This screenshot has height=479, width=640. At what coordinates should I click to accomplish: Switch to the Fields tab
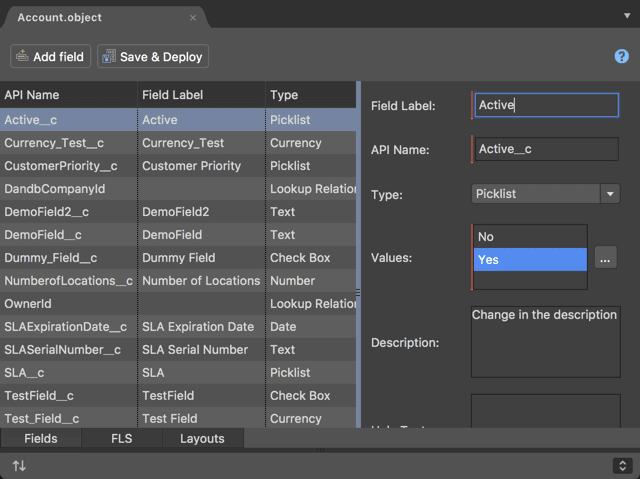(x=41, y=439)
